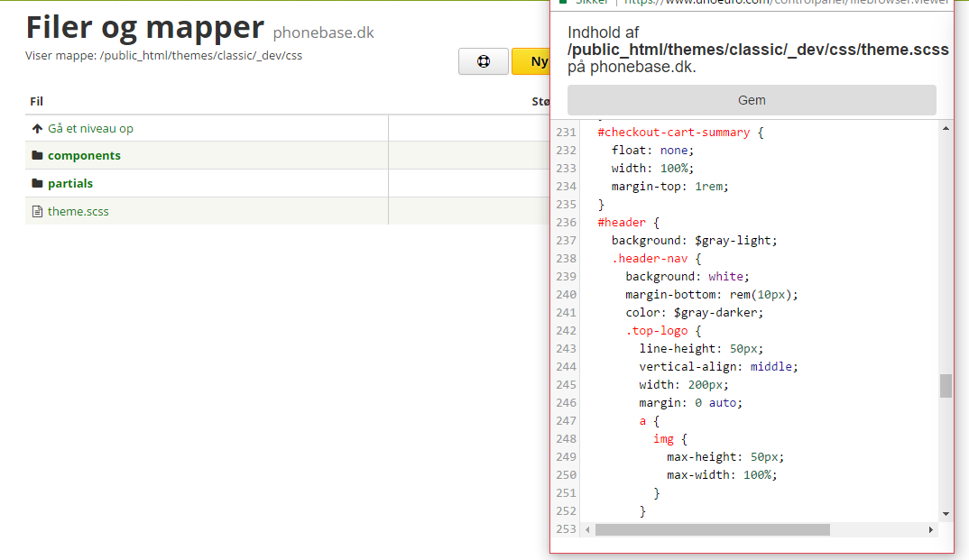The image size is (969, 560).
Task: Click the horizontal scroll left arrow
Action: click(x=587, y=529)
